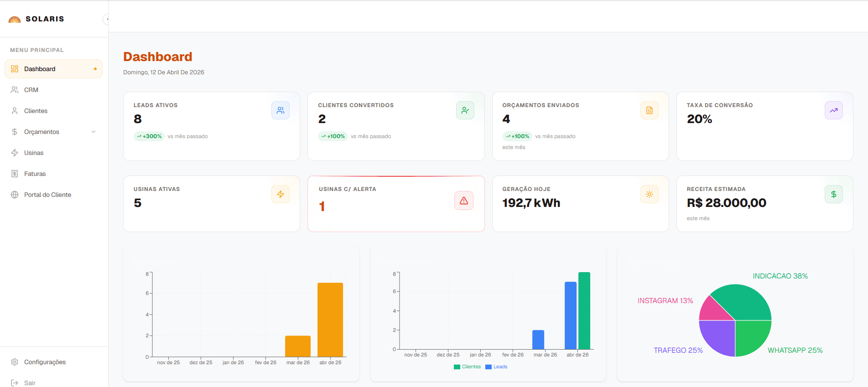Click the Sair logout arrow icon
Viewport: 868px width, 387px height.
pyautogui.click(x=15, y=383)
